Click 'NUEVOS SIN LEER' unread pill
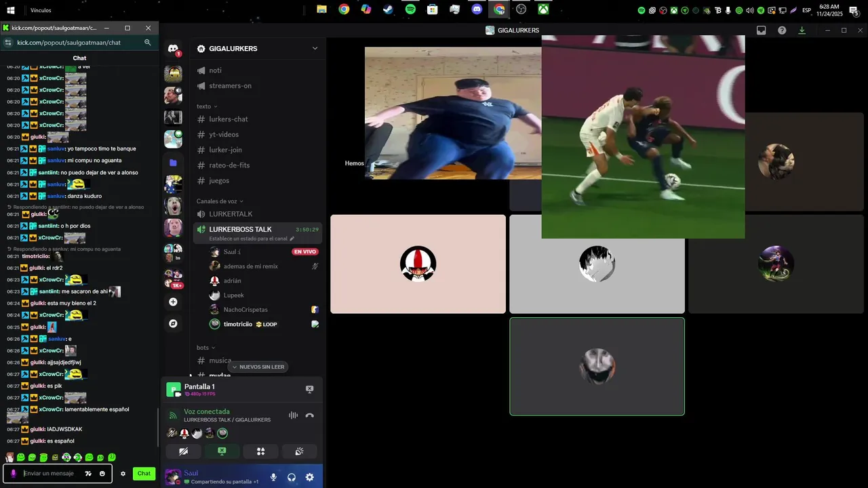868x488 pixels. [258, 367]
